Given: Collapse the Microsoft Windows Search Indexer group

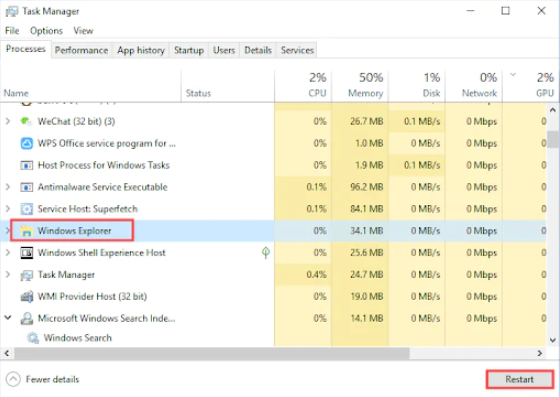Looking at the screenshot, I should (8, 318).
